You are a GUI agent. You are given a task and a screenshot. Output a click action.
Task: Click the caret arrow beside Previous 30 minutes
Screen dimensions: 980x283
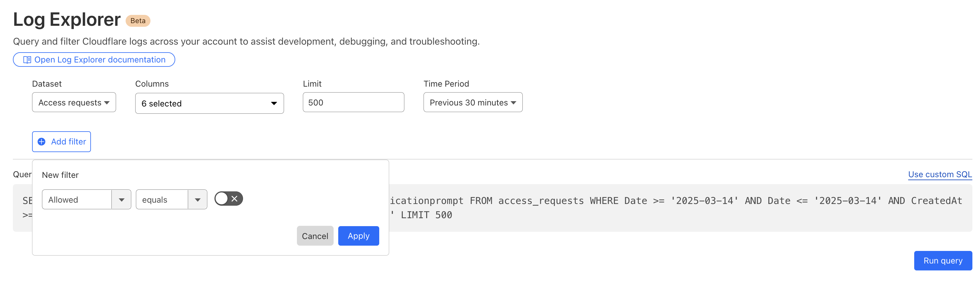point(513,103)
